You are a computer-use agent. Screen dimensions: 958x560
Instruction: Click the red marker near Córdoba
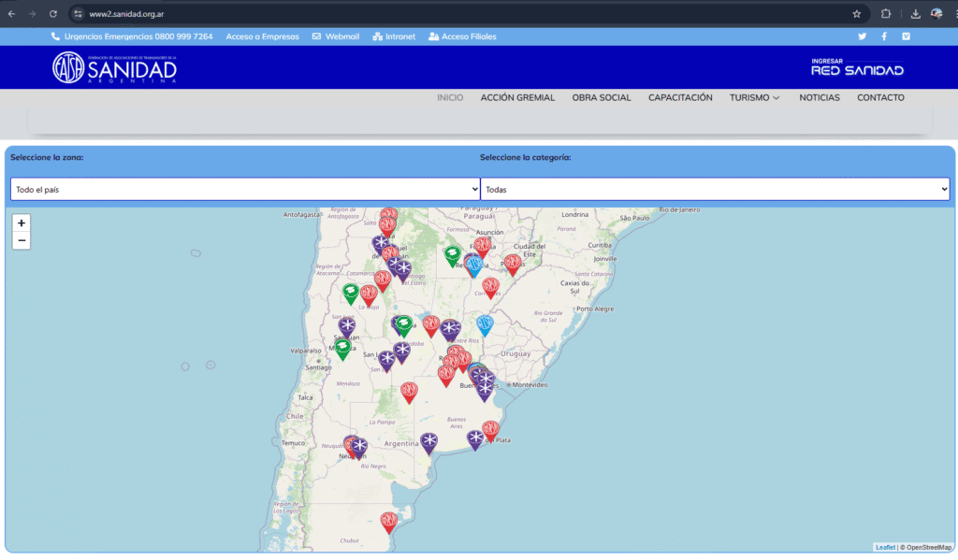point(430,326)
